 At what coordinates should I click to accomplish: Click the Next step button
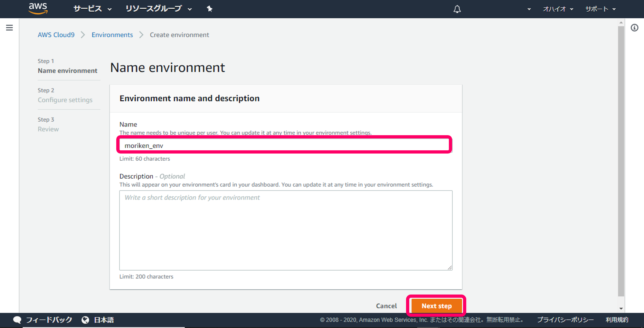pos(437,306)
